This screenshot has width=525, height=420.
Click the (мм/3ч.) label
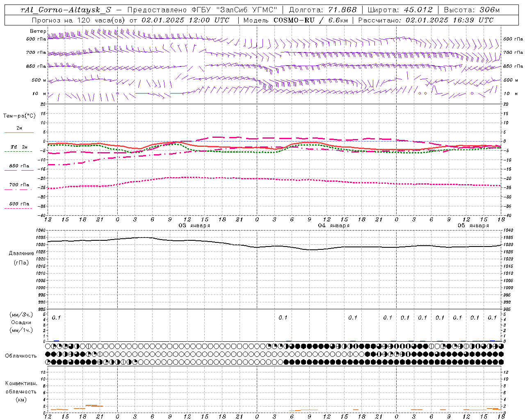21,315
